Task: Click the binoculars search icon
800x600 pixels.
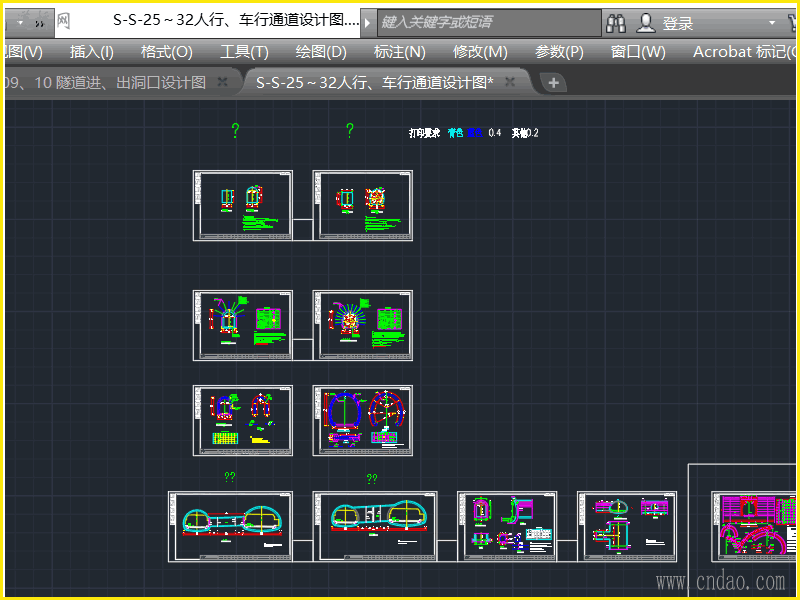Action: point(616,23)
